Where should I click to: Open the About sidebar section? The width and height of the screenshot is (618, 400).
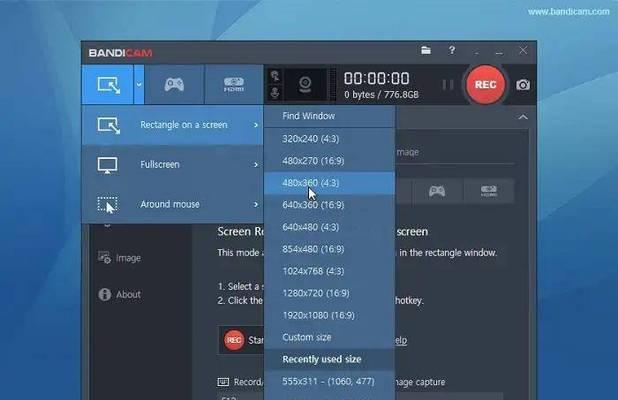click(128, 294)
